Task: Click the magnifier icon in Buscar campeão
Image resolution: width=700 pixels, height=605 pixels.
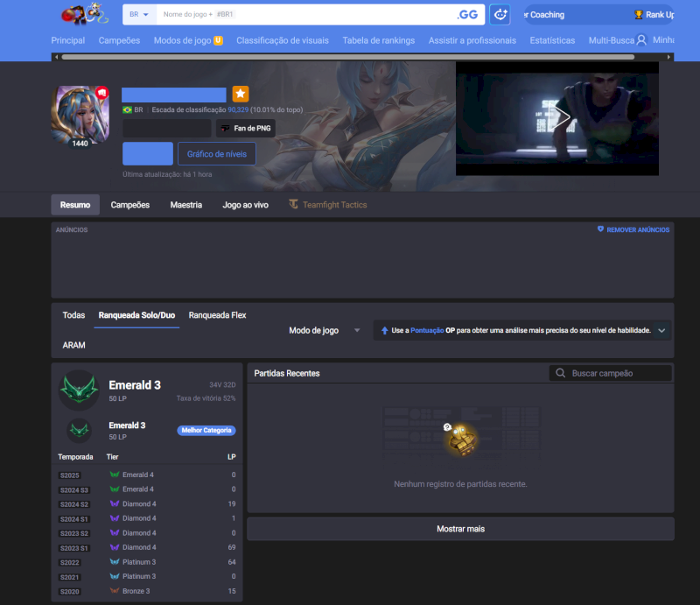Action: (x=561, y=373)
